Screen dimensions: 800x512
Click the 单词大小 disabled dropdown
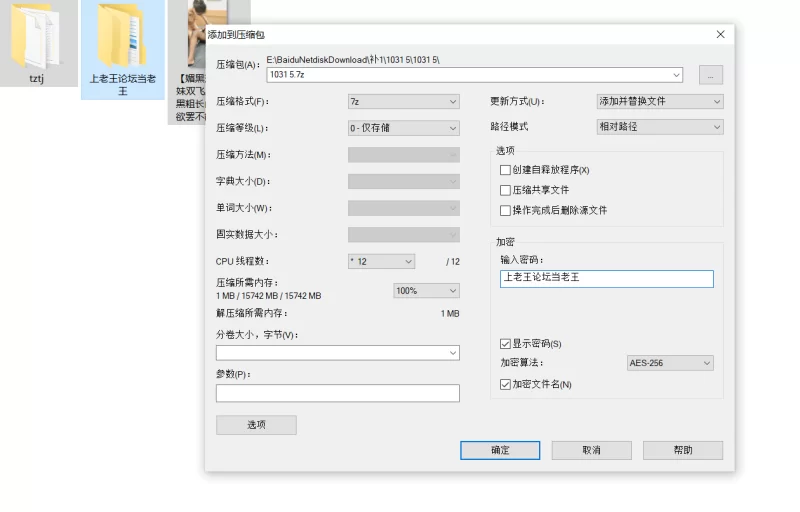[404, 208]
